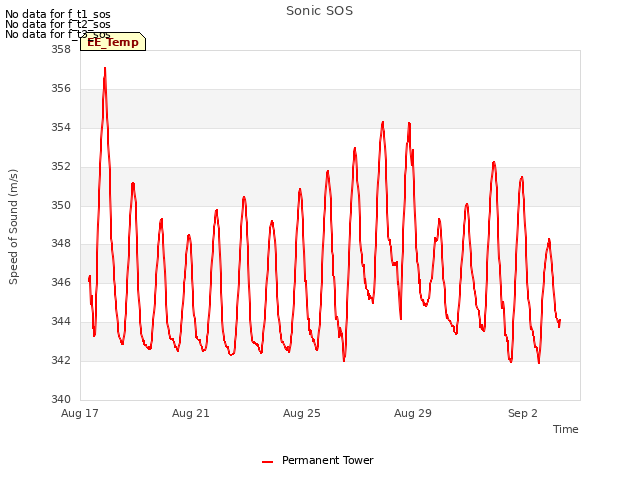Click the 346 y-axis tick label

click(x=61, y=282)
